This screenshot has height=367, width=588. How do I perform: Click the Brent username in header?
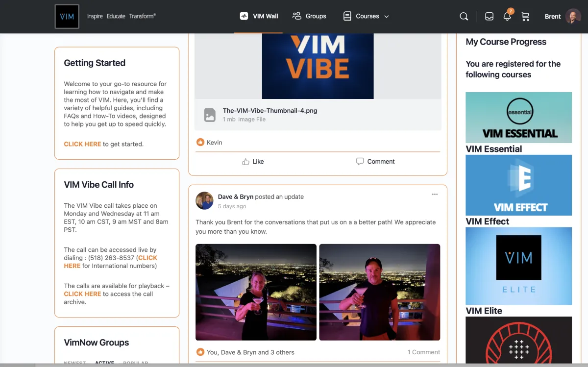[x=553, y=16]
